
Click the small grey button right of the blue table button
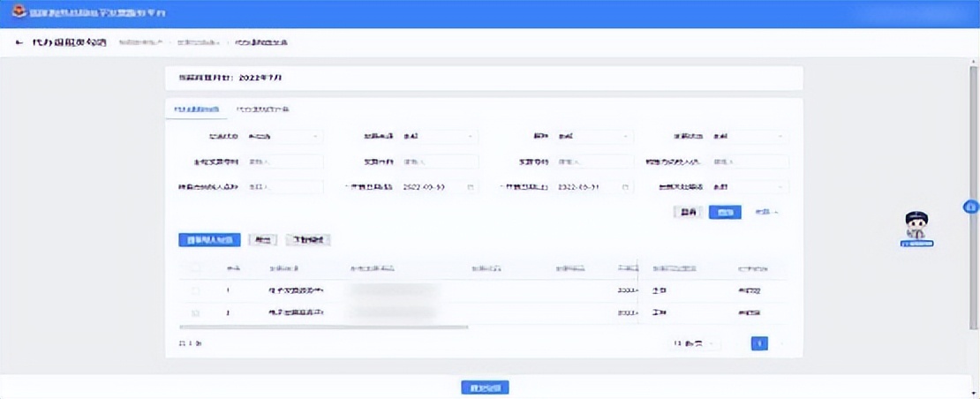pos(263,240)
